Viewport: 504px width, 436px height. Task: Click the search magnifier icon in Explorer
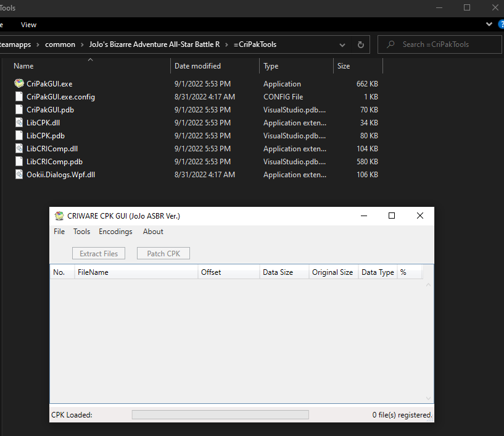click(x=390, y=44)
